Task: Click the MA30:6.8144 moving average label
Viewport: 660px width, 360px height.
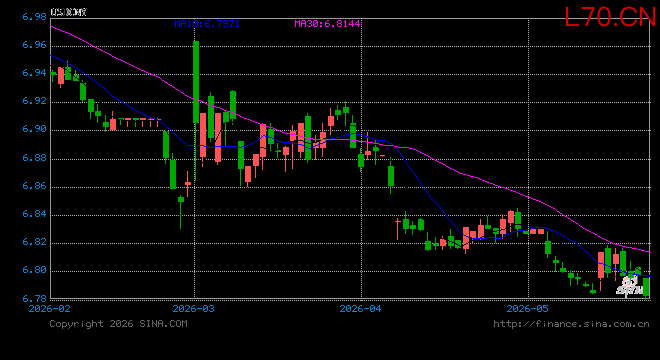Action: [327, 24]
